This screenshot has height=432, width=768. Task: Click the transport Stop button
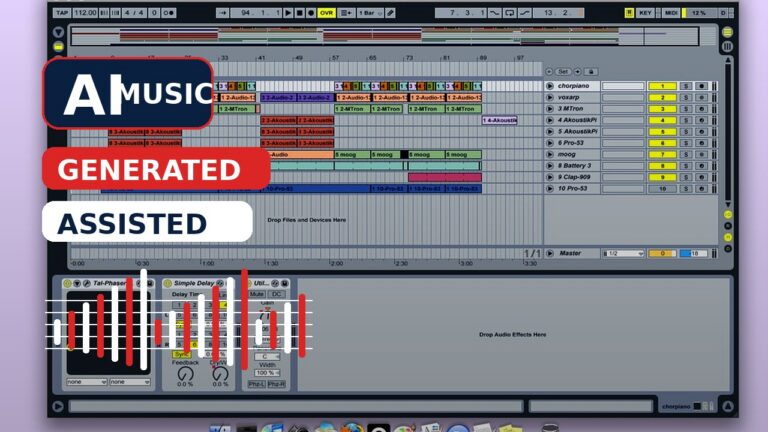tap(299, 13)
